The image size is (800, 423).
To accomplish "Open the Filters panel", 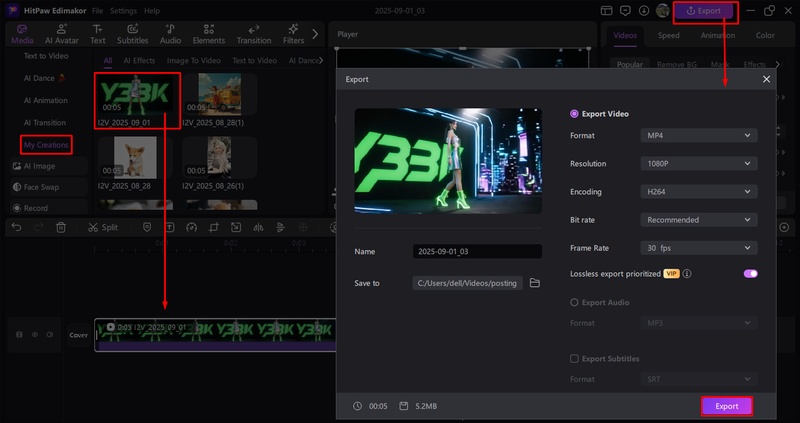I will (x=293, y=34).
